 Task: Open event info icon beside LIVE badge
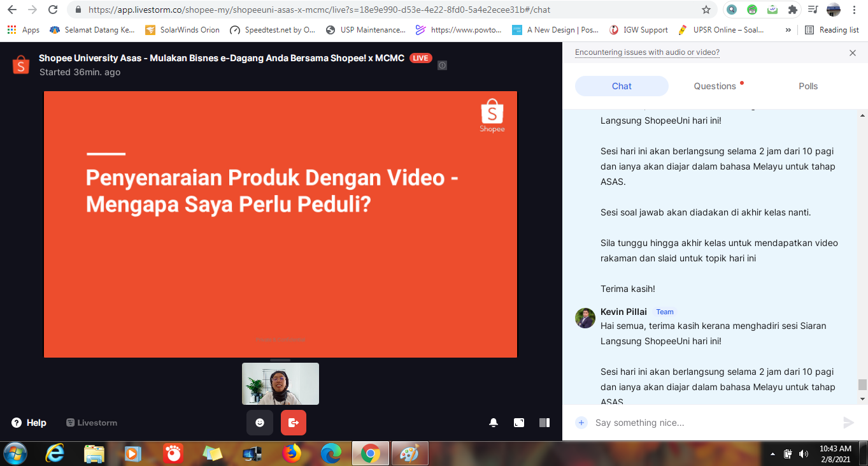coord(443,65)
